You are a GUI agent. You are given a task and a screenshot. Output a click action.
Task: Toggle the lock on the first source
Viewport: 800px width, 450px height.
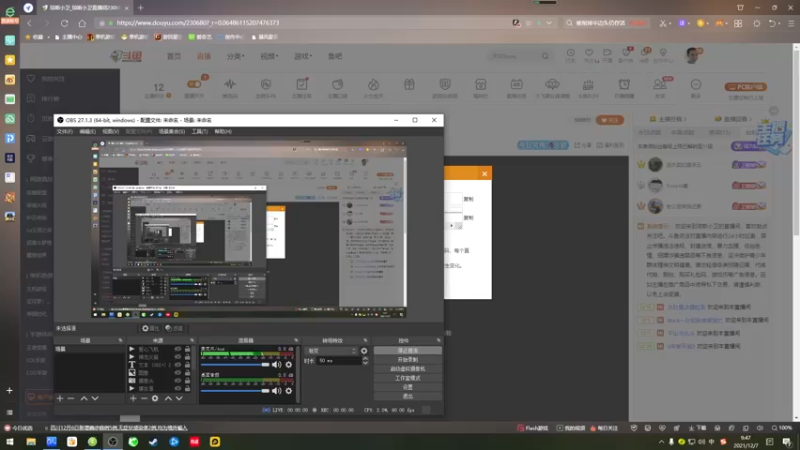click(187, 349)
